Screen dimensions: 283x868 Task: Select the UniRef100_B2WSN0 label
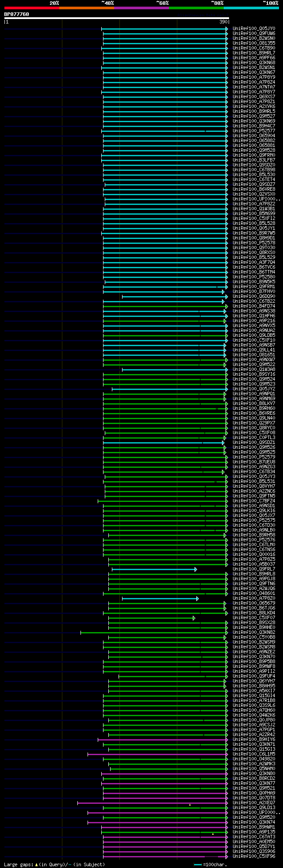pyautogui.click(x=254, y=39)
